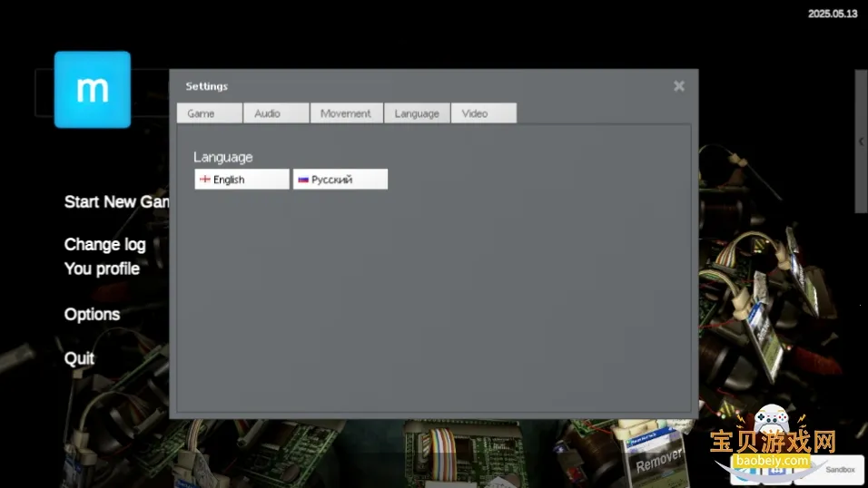Click the blue 'm' game logo
This screenshot has width=868, height=488.
92,89
